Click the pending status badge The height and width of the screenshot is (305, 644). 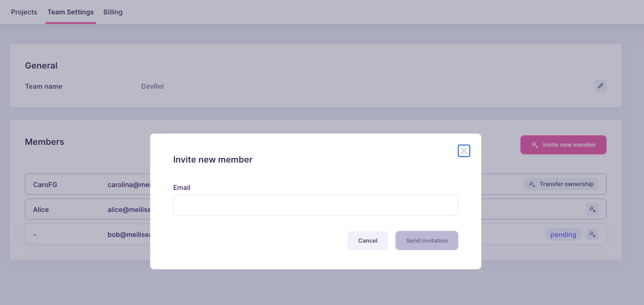(x=563, y=235)
